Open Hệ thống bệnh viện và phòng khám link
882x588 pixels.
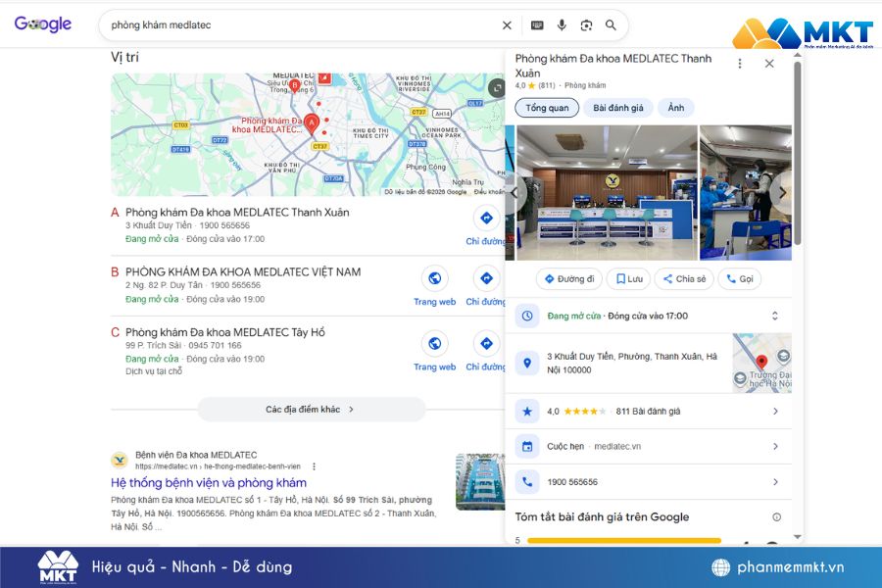[x=209, y=483]
